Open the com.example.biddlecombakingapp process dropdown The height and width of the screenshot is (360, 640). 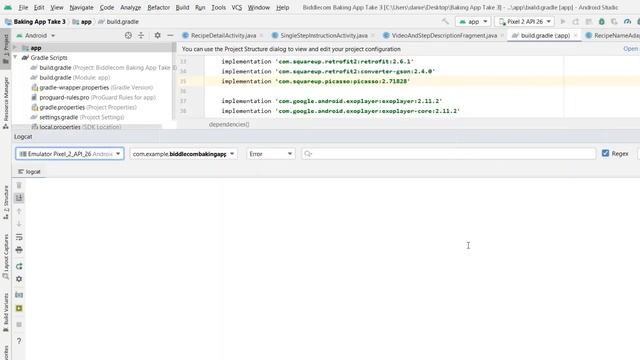(x=183, y=154)
